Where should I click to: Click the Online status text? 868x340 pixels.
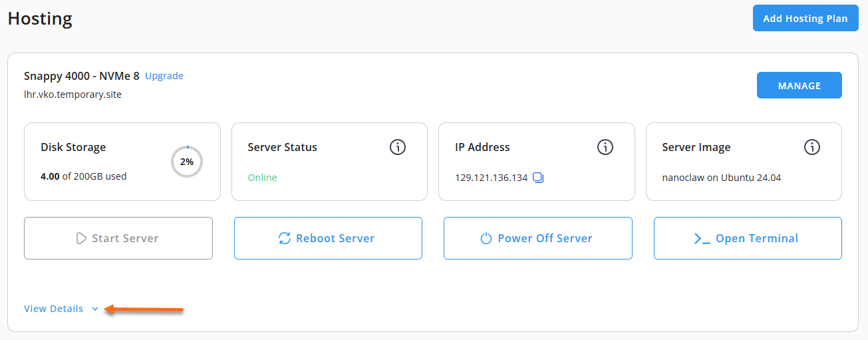click(262, 178)
